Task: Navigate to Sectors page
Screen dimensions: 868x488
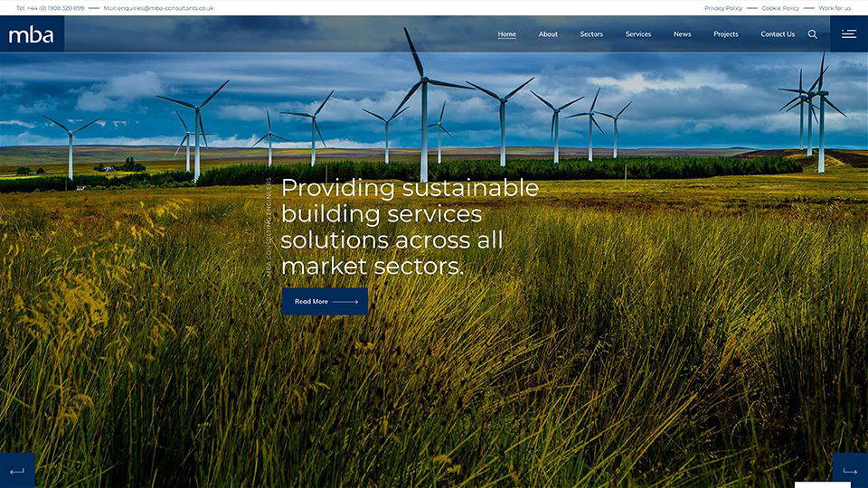Action: 591,34
